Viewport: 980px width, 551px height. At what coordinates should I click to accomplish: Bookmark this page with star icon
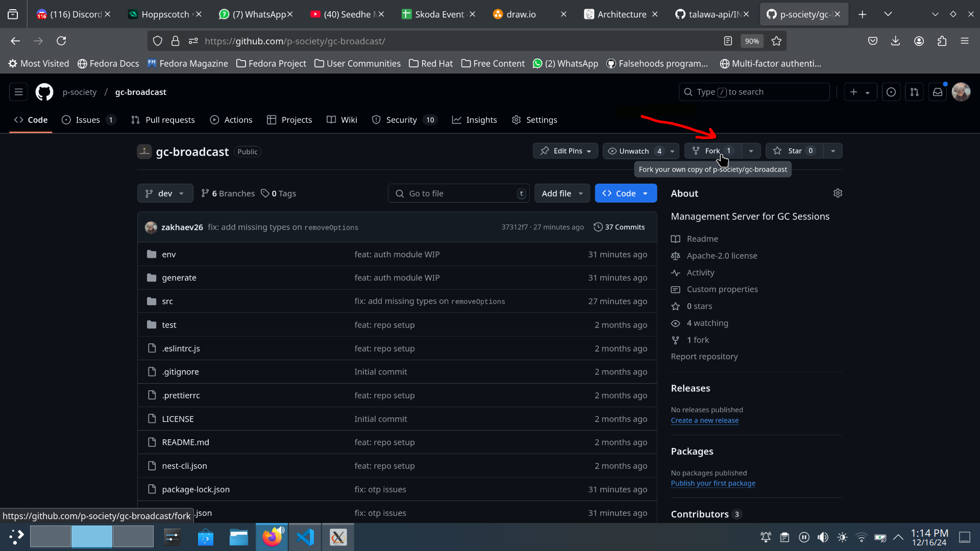[x=776, y=41]
